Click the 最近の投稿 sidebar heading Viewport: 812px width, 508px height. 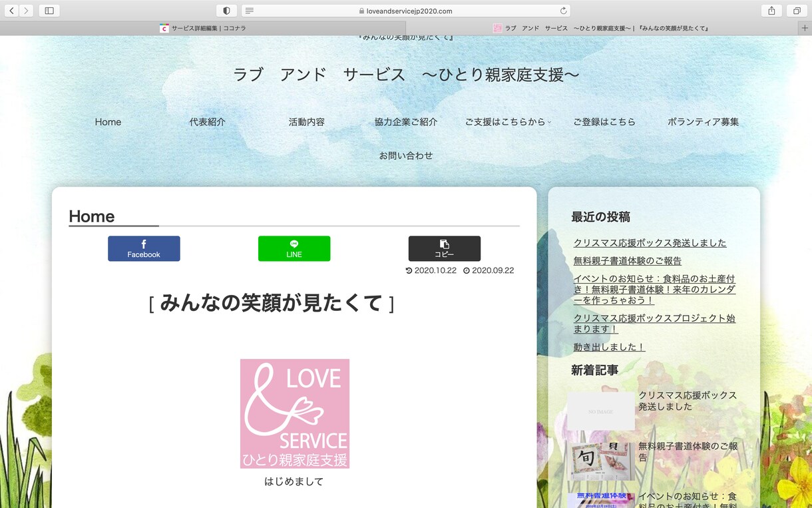[600, 217]
